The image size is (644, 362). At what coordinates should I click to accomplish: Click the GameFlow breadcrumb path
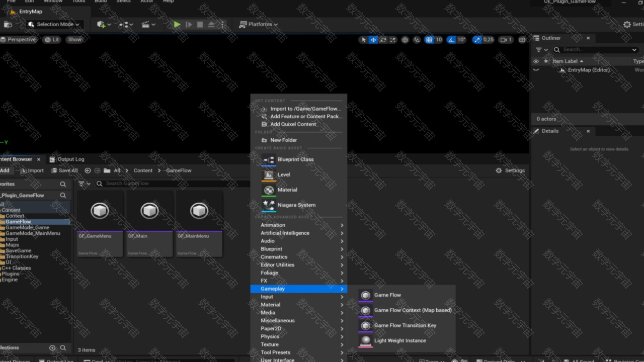point(179,170)
